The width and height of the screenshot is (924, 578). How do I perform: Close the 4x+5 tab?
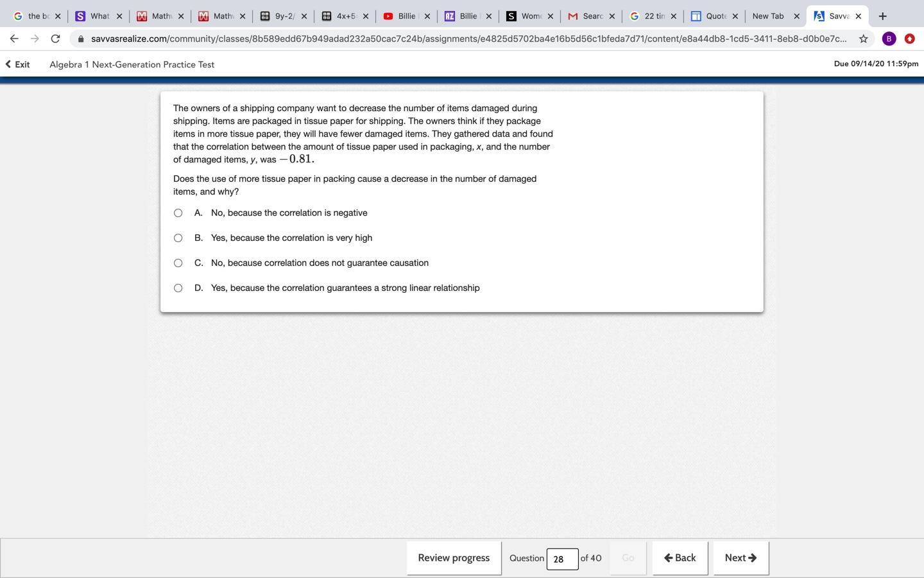tap(365, 16)
